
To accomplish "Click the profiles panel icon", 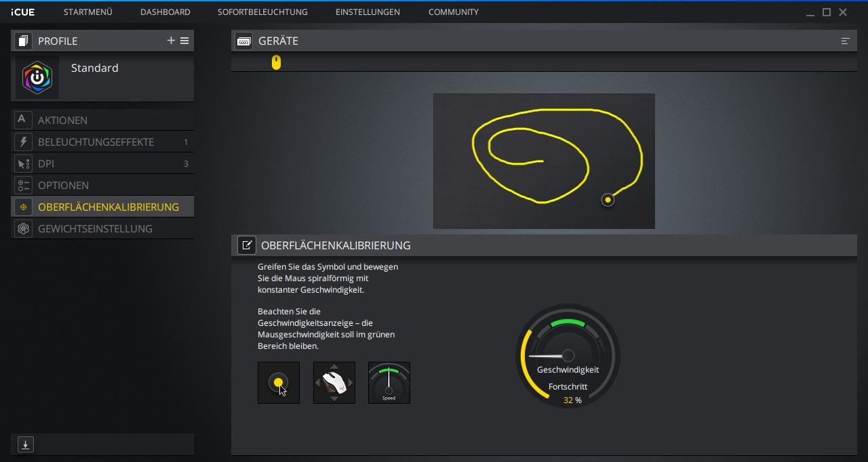I will point(23,41).
